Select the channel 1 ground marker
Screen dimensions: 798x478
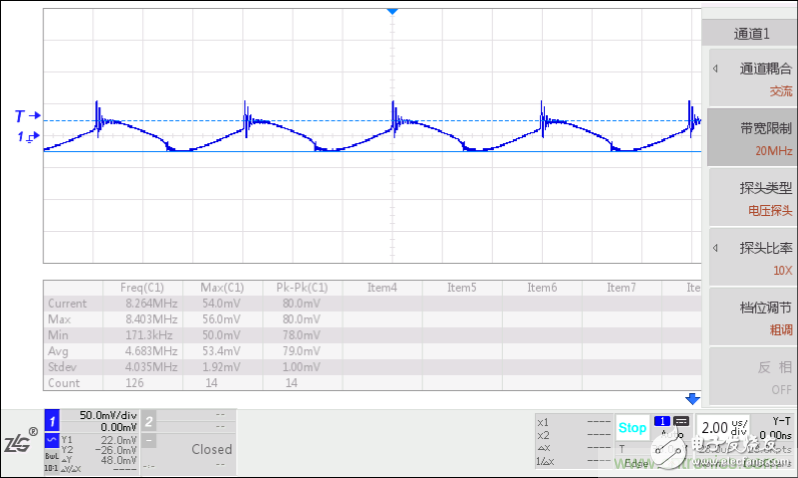point(27,137)
